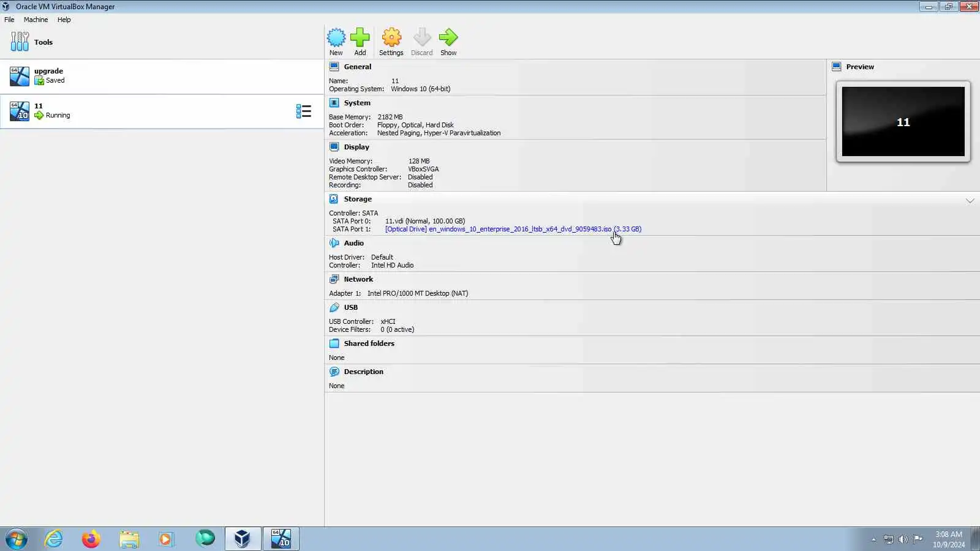980x551 pixels.
Task: Click the optical drive ISO link
Action: 513,229
